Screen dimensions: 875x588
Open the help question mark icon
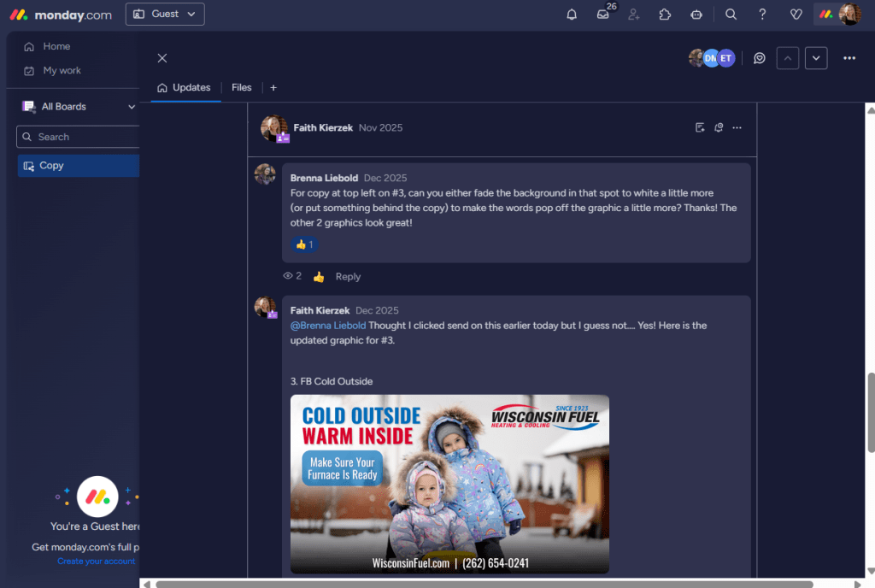(x=762, y=15)
